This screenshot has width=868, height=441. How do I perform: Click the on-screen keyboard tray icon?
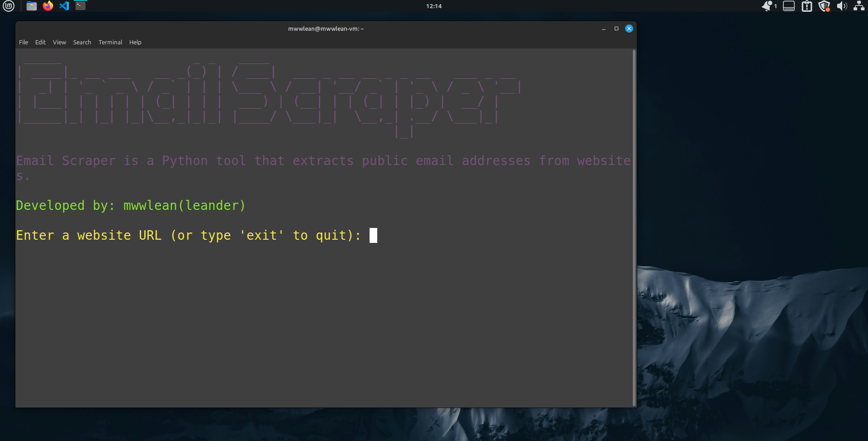point(789,6)
